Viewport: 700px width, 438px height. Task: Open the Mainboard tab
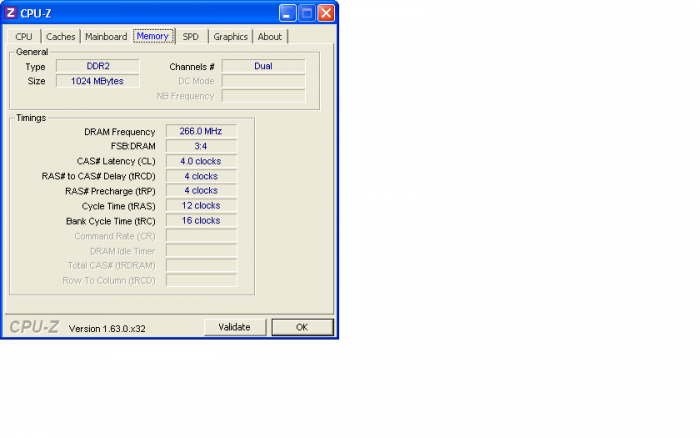point(106,37)
